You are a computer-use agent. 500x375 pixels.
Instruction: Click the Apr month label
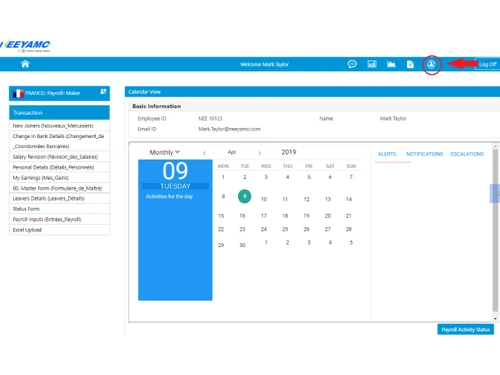pyautogui.click(x=232, y=152)
